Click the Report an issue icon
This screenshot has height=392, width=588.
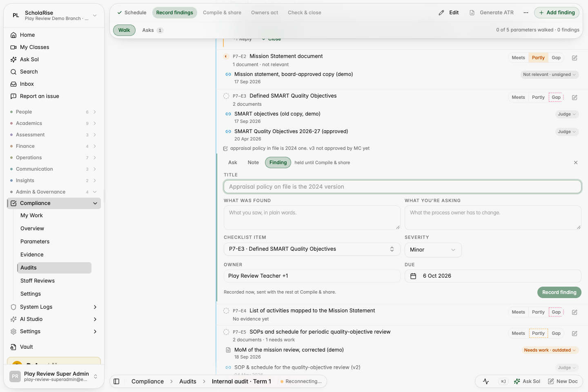(x=13, y=96)
